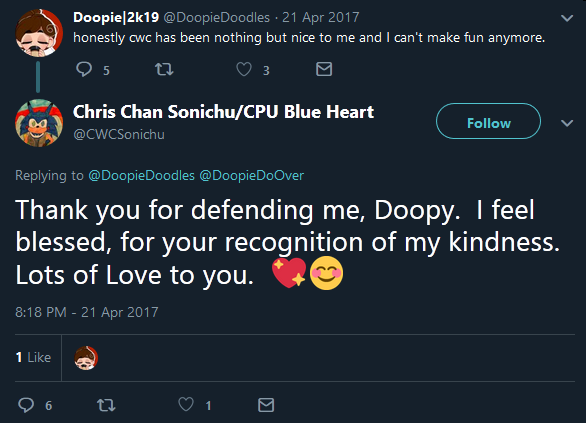View who liked via 1 Like
Viewport: 586px width, 423px height.
(33, 357)
